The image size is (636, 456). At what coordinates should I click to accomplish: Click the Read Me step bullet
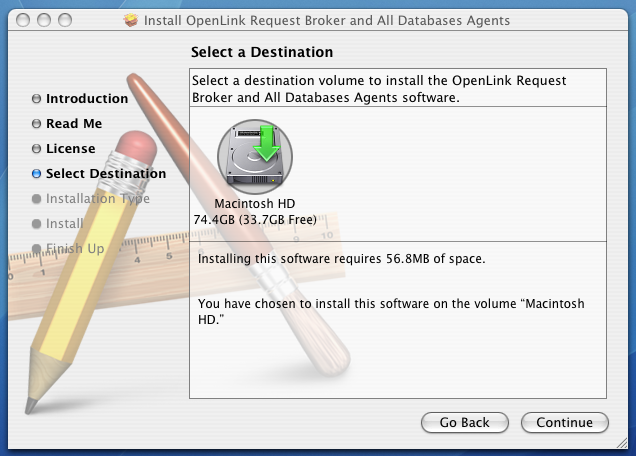click(x=37, y=124)
